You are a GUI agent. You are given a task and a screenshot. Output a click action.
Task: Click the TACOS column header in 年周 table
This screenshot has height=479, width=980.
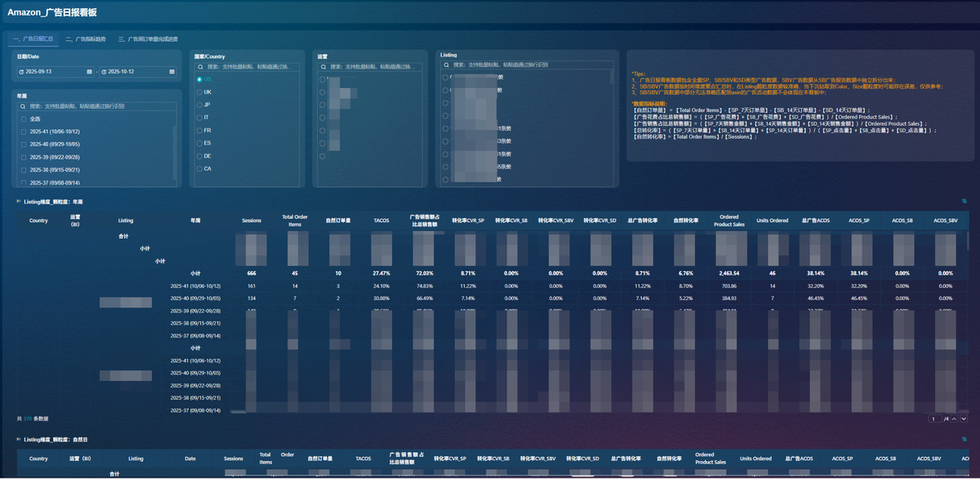coord(381,221)
